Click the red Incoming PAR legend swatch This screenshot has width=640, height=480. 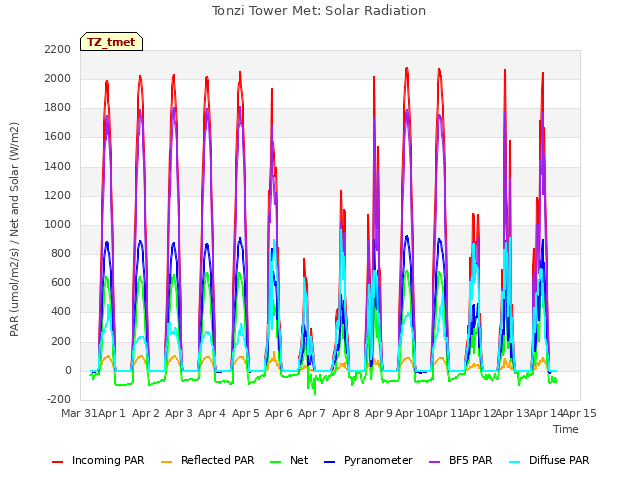click(58, 462)
